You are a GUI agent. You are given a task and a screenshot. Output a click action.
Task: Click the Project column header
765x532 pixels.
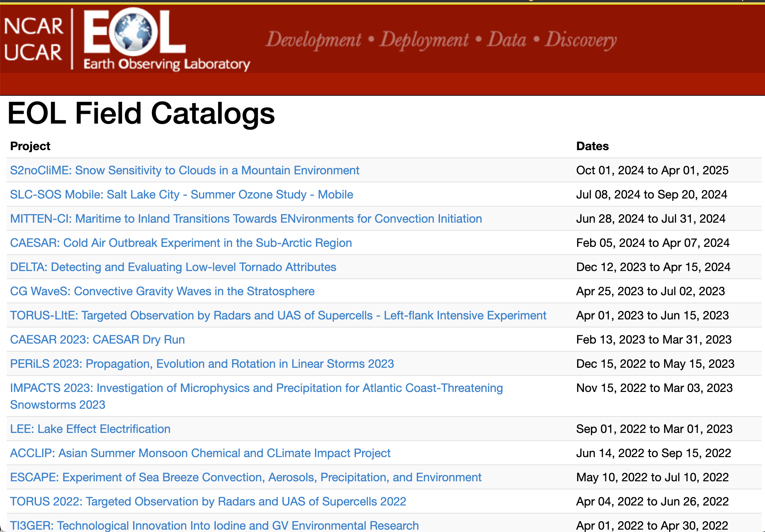30,146
